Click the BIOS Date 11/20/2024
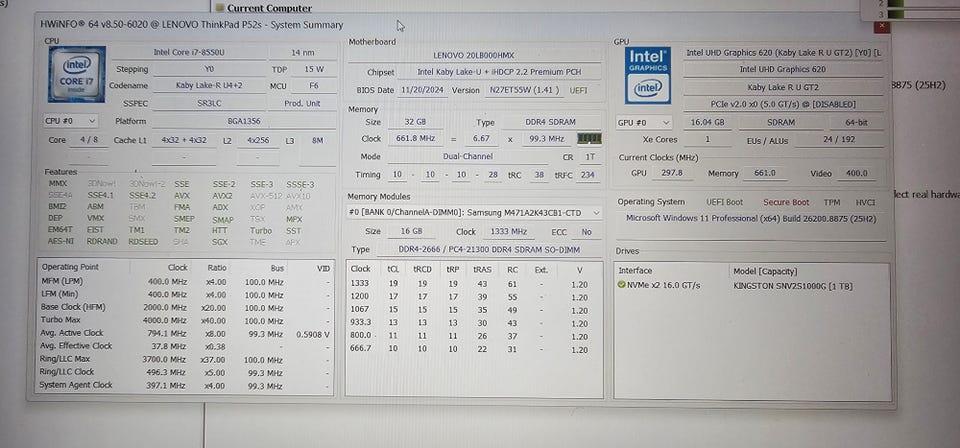 click(423, 90)
